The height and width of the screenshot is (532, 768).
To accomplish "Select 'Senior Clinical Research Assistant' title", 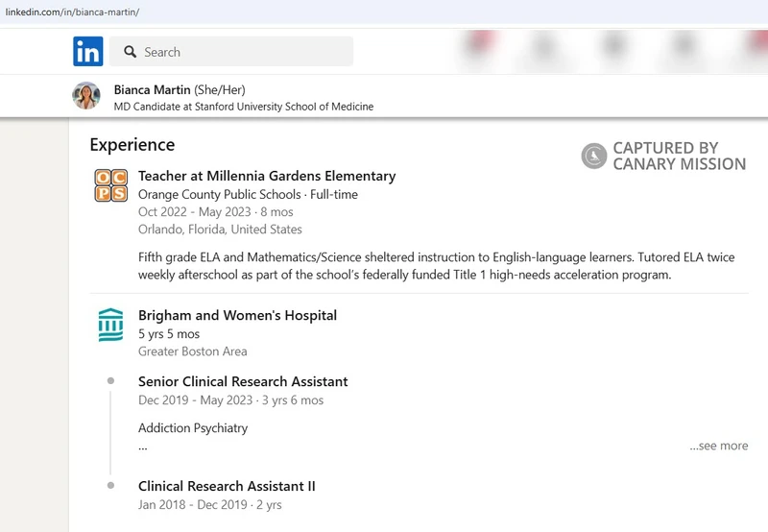I will (x=243, y=381).
